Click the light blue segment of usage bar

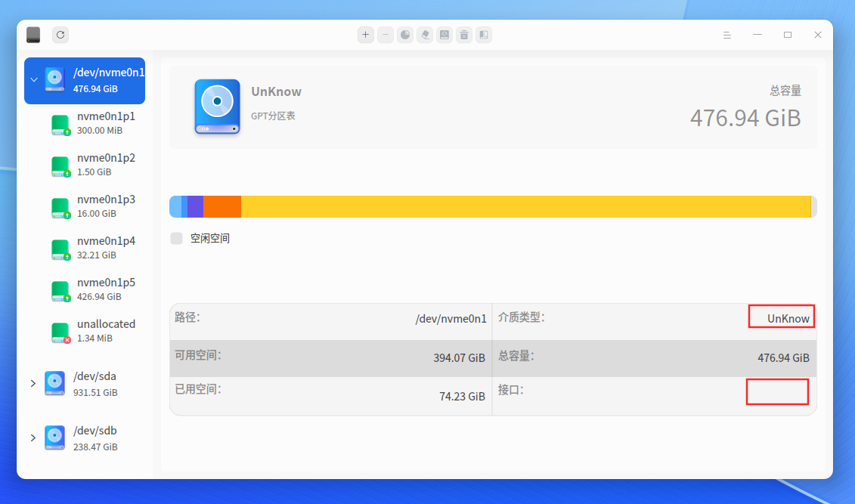pos(175,206)
